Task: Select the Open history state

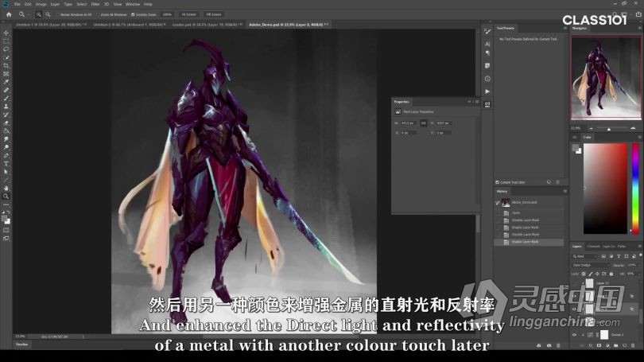Action: [529, 213]
